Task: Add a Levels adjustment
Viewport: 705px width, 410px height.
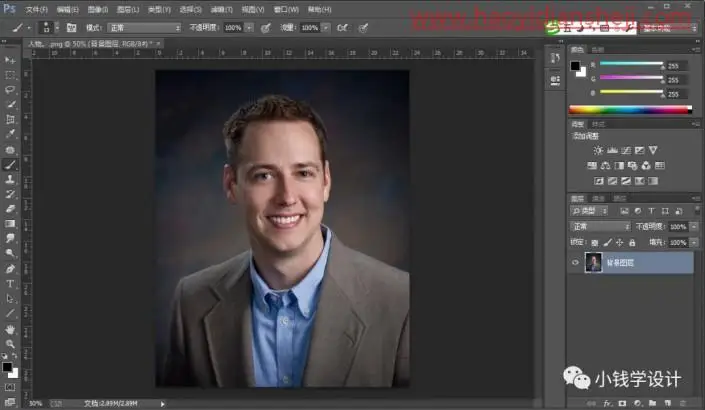Action: tap(612, 150)
